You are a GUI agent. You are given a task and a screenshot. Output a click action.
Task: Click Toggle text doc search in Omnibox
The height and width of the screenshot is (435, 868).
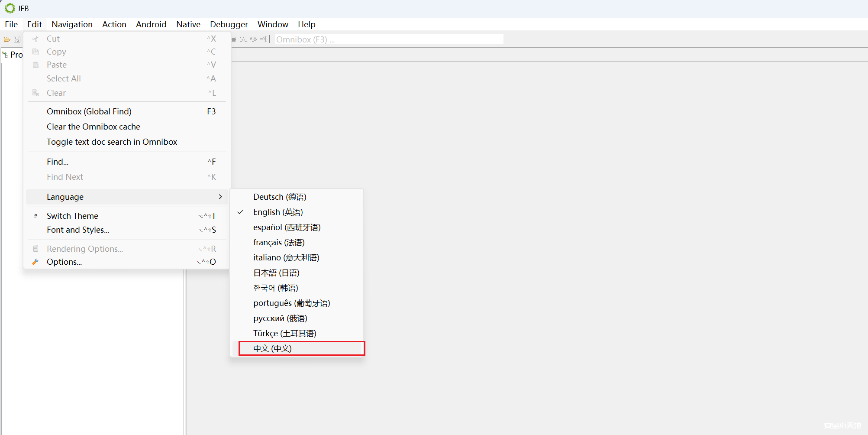[112, 142]
